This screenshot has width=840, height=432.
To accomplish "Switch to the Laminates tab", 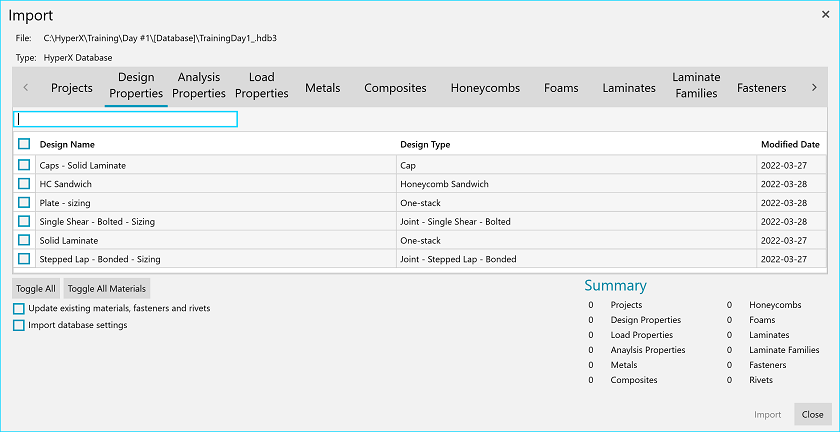I will point(629,88).
